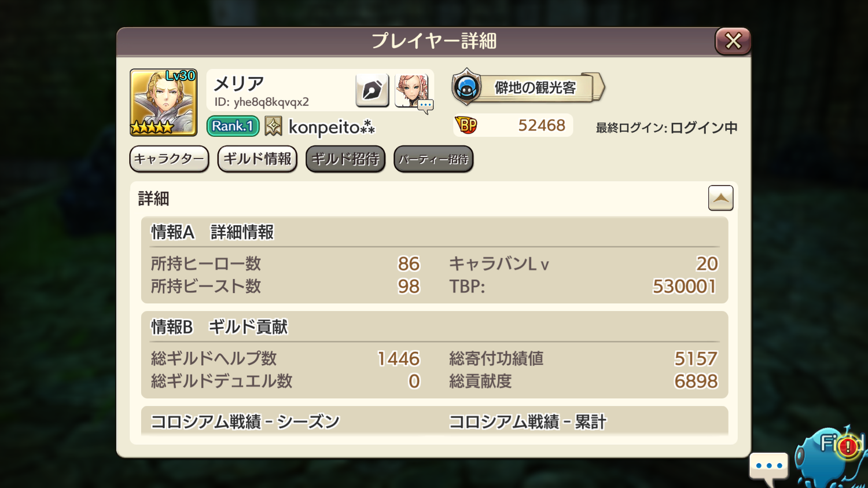Open the chat speech bubble at bottom right

(x=768, y=467)
